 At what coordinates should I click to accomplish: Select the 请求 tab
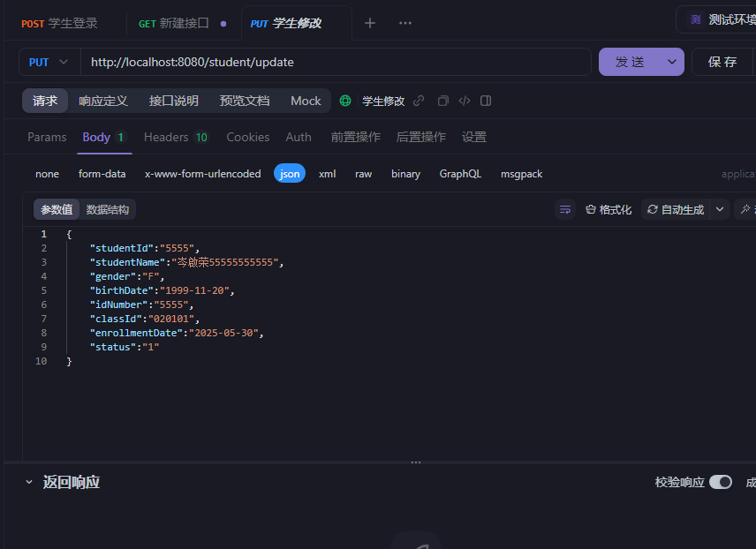coord(45,101)
